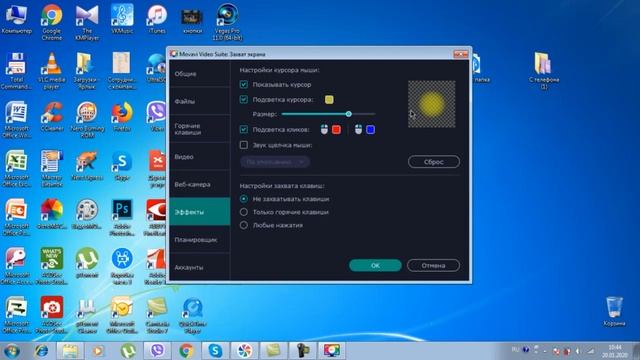Select the Эффекты tab
Screen dimensions: 640x360
tap(200, 212)
